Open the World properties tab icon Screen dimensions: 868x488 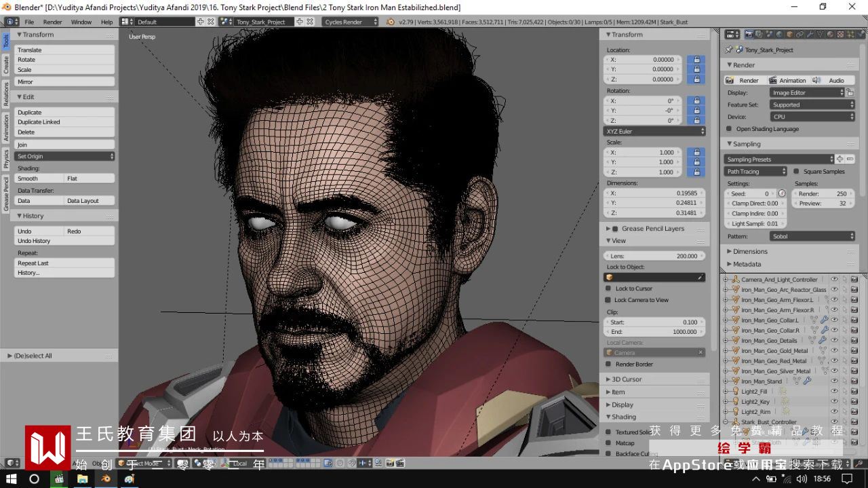click(778, 34)
